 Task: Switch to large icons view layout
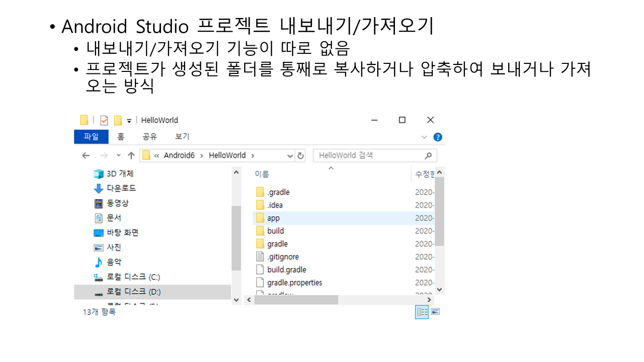point(436,312)
